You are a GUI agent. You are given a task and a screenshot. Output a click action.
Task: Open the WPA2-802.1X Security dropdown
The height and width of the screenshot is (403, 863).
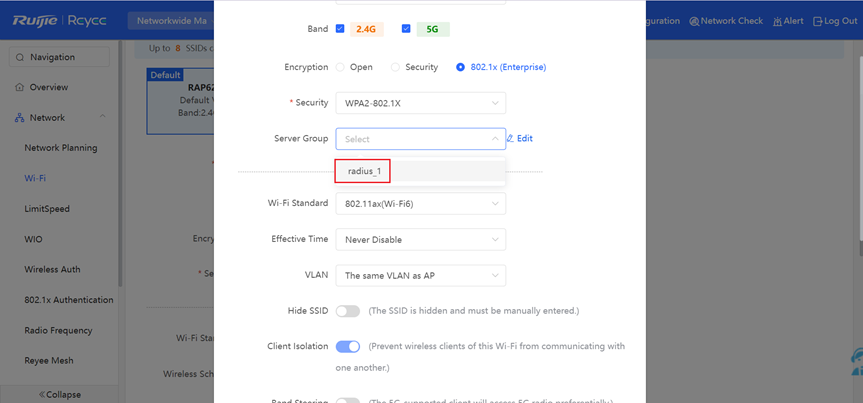point(420,103)
